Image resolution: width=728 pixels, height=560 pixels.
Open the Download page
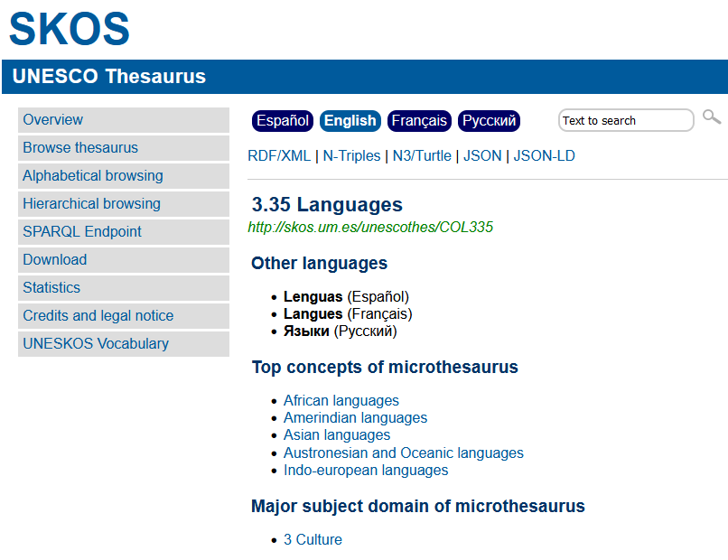(x=124, y=259)
